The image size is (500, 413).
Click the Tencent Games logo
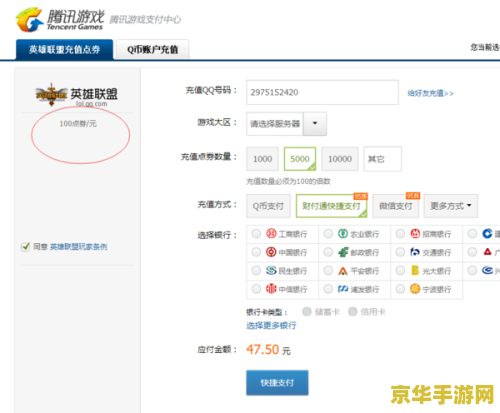pos(60,20)
